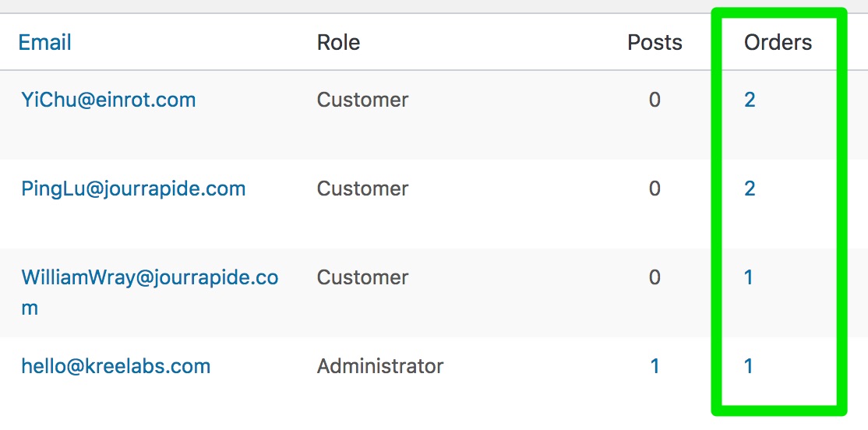
Task: Open the Administrator's 1 post link
Action: [x=655, y=366]
